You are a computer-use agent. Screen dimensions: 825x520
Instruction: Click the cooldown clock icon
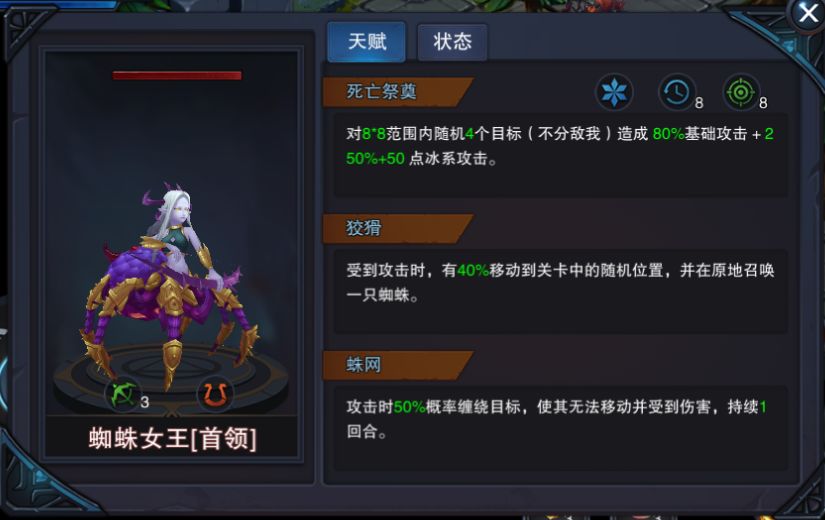(677, 92)
